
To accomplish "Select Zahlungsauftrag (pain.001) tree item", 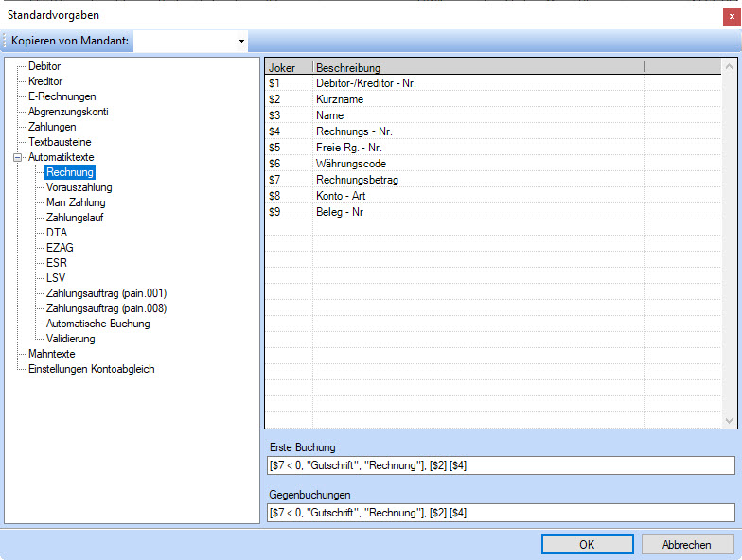I will 106,293.
